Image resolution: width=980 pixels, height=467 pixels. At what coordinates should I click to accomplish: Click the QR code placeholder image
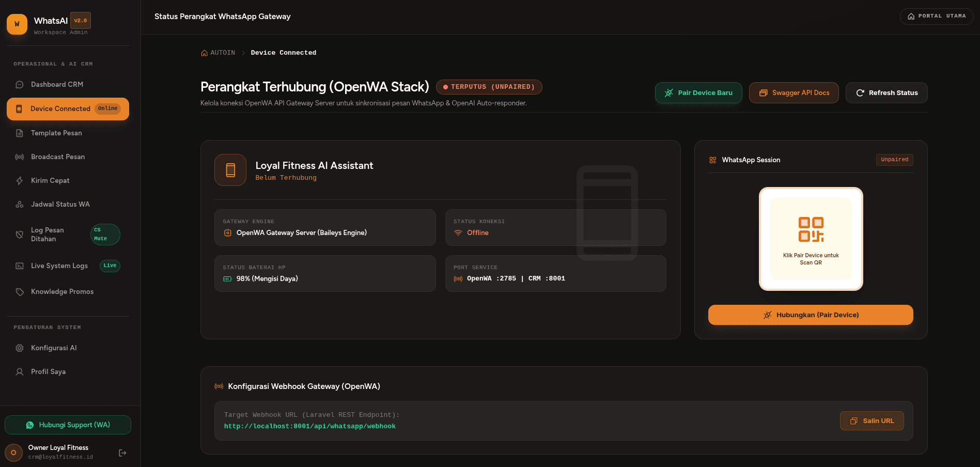point(811,239)
